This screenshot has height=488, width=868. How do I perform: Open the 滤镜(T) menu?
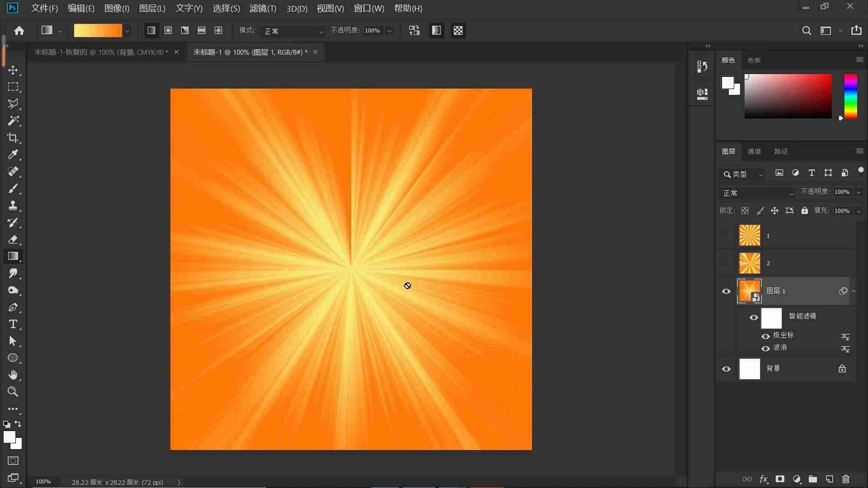[263, 8]
